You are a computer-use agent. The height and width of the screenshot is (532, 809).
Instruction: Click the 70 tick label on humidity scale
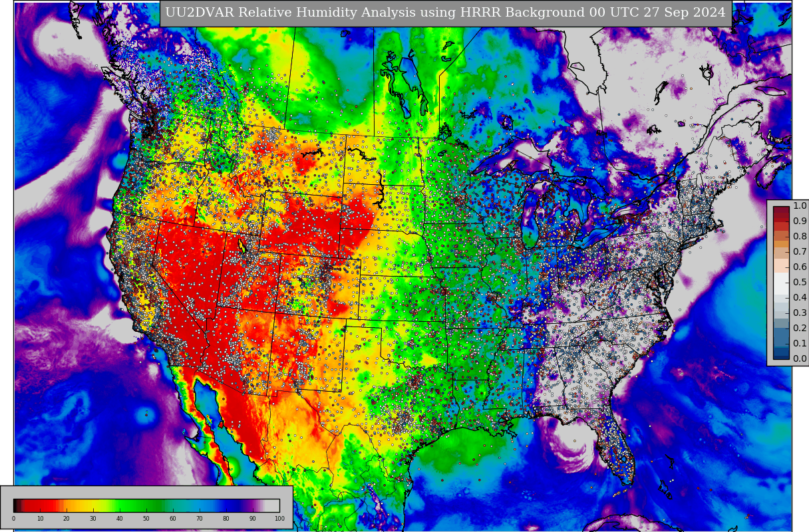click(200, 519)
